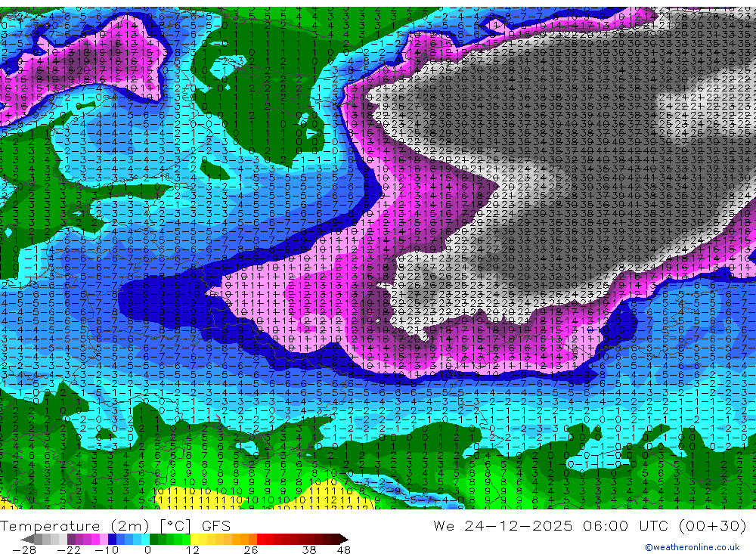Click the '−22' label on the color scale
Viewport: 756px width, 554px height.
[69, 549]
